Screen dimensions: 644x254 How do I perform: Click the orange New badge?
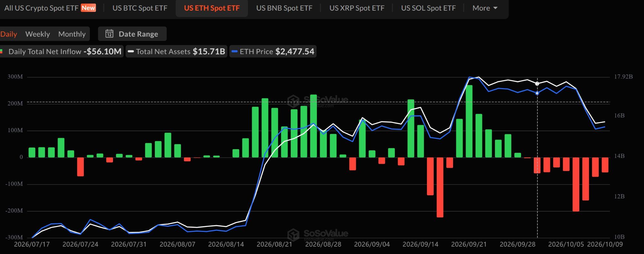[x=88, y=8]
